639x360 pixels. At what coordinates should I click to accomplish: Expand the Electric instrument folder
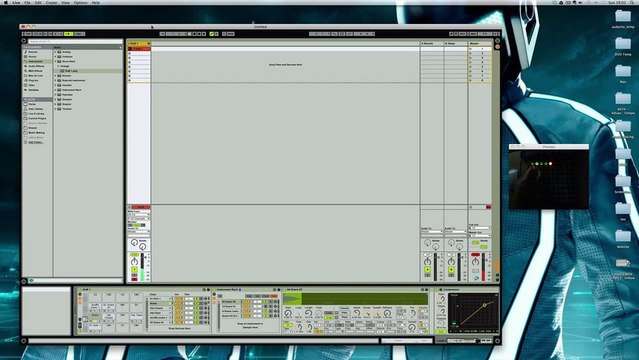click(x=55, y=75)
